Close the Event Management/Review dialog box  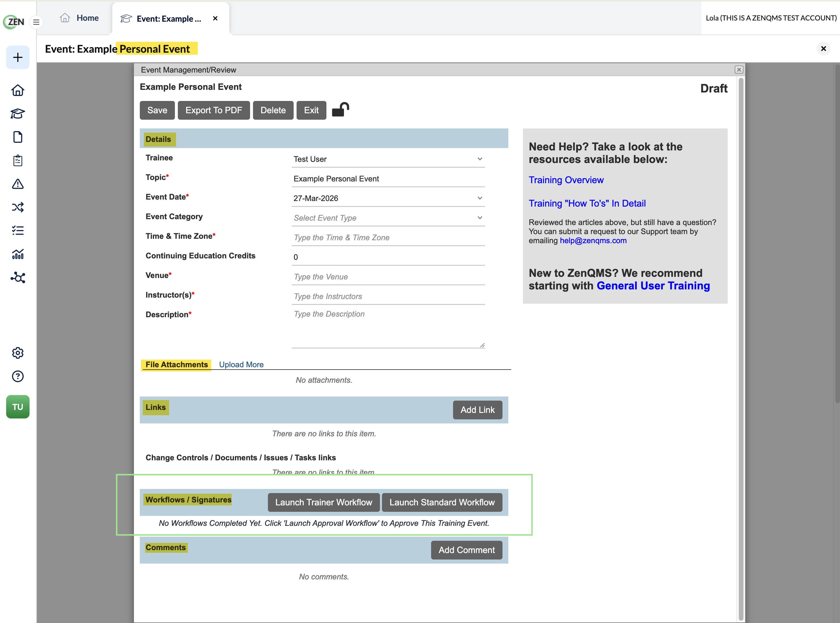point(739,70)
